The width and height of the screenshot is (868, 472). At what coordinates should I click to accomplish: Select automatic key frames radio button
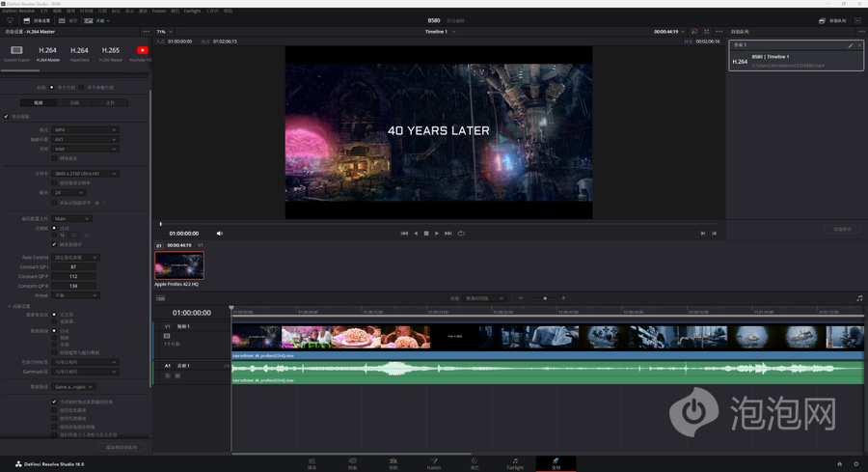54,228
